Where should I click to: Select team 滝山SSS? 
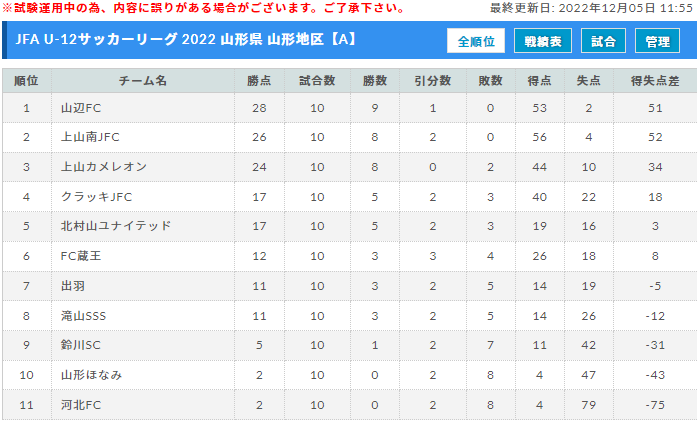tap(84, 316)
